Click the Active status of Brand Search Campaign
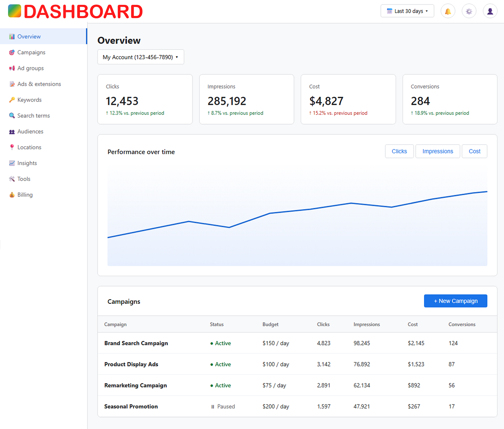 coord(220,343)
